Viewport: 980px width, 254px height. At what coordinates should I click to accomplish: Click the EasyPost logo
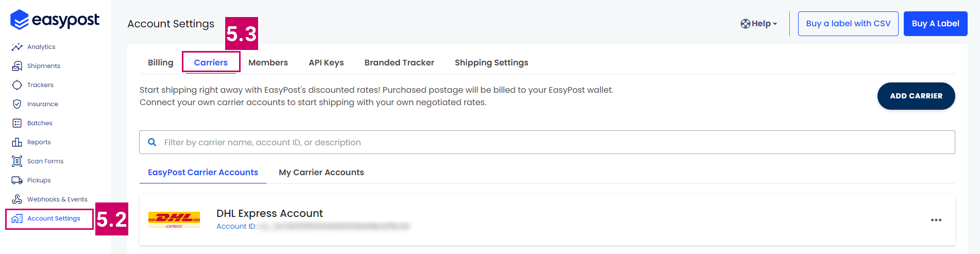point(55,20)
